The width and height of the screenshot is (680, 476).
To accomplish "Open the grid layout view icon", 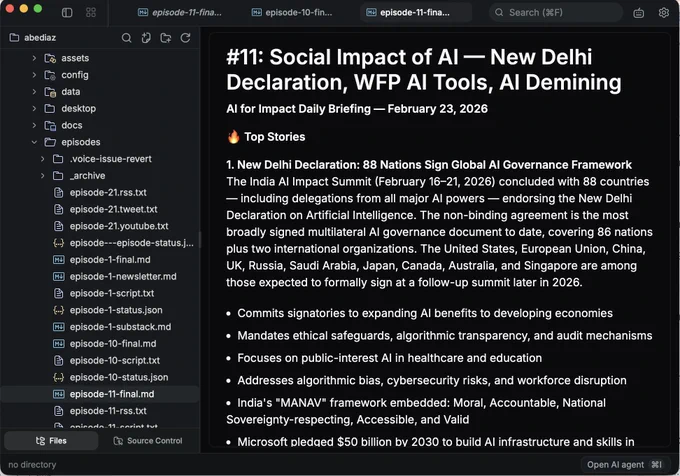I will (x=91, y=13).
